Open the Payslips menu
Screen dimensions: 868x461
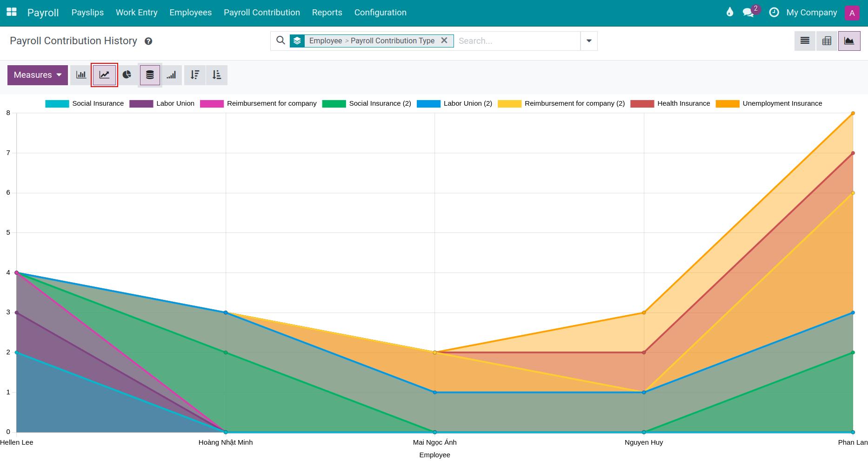[x=87, y=12]
